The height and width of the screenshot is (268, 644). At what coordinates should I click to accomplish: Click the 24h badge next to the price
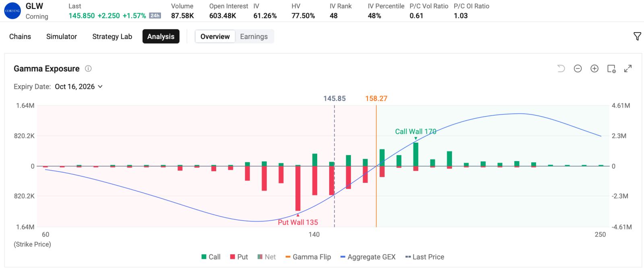(155, 16)
